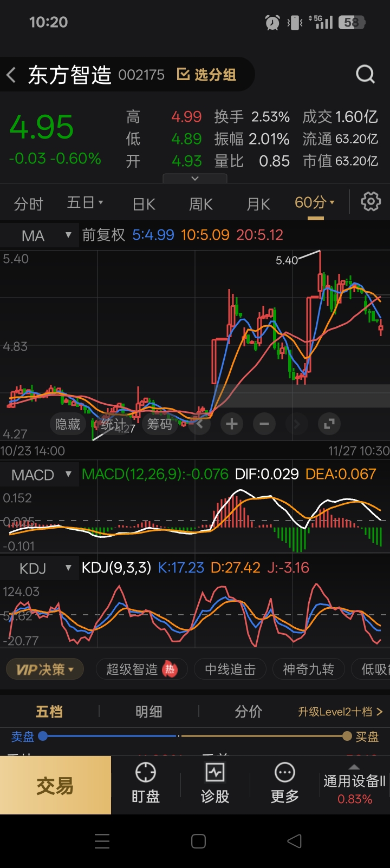Switch to 分时 chart tab

tap(28, 204)
